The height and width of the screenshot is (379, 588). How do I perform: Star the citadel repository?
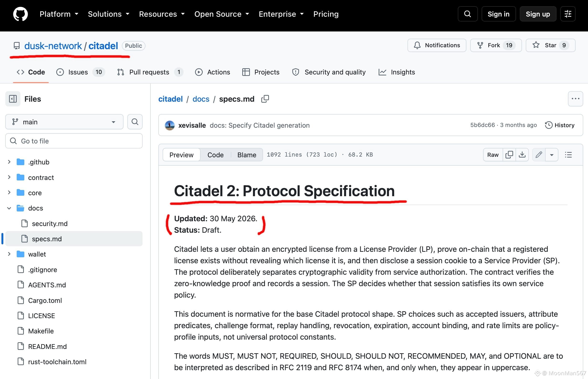pyautogui.click(x=550, y=45)
